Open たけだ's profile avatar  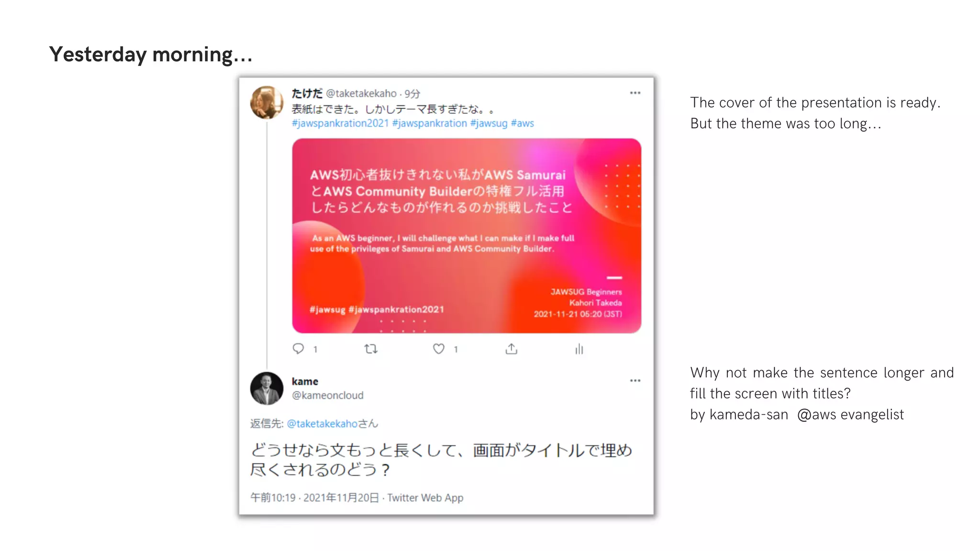pyautogui.click(x=267, y=102)
